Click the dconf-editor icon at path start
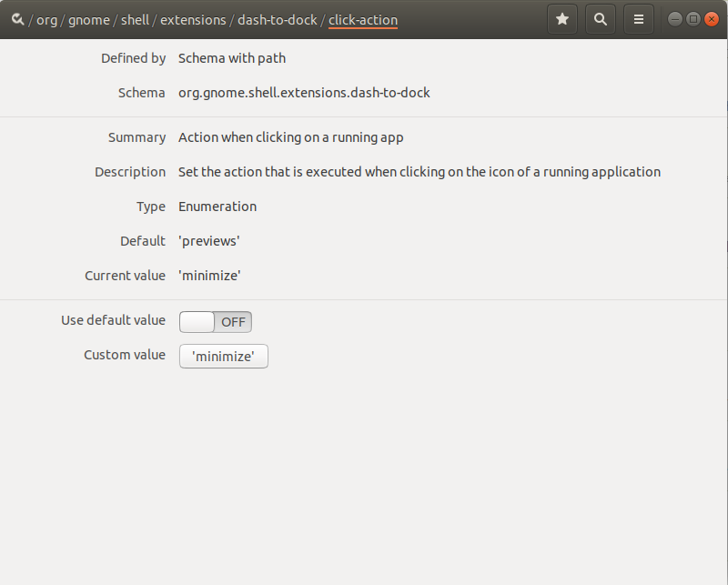 [x=18, y=18]
